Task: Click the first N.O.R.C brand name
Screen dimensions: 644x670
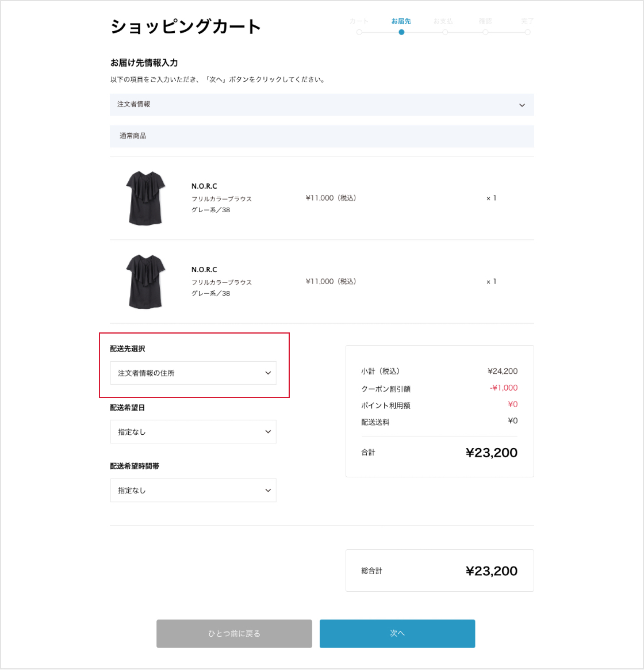Action: (x=204, y=186)
